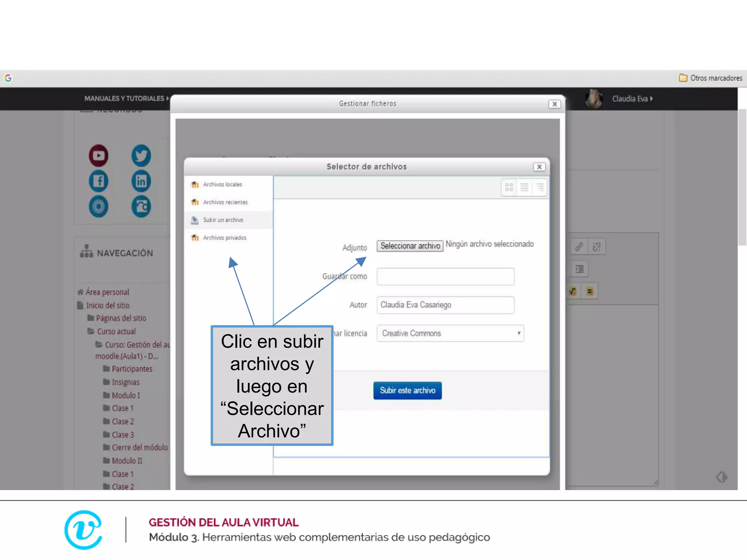This screenshot has width=747, height=560.
Task: Click the indent editor icon
Action: [579, 269]
